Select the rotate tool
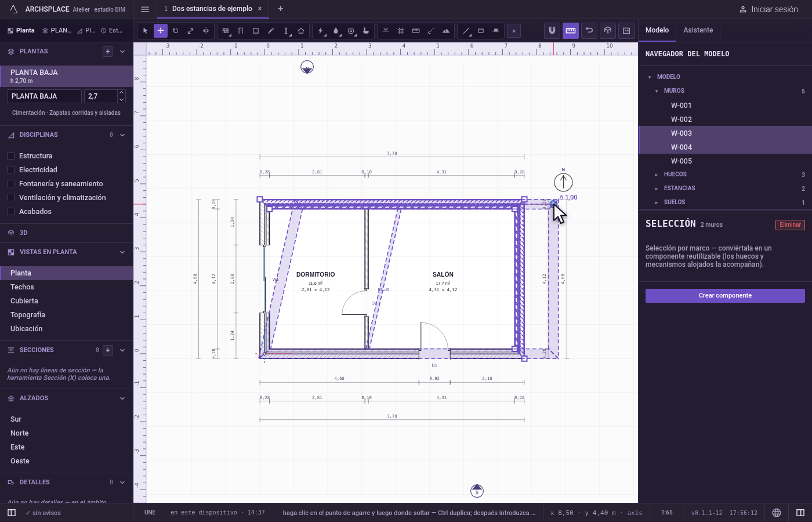 [x=176, y=31]
